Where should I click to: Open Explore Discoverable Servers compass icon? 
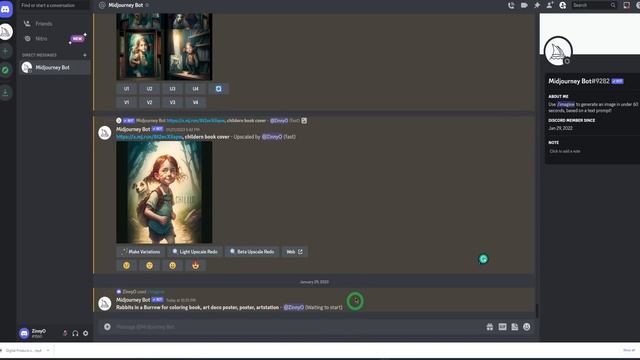(x=6, y=70)
